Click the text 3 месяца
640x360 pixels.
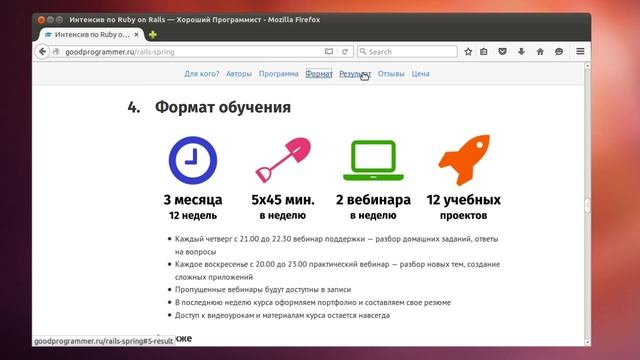coord(193,200)
